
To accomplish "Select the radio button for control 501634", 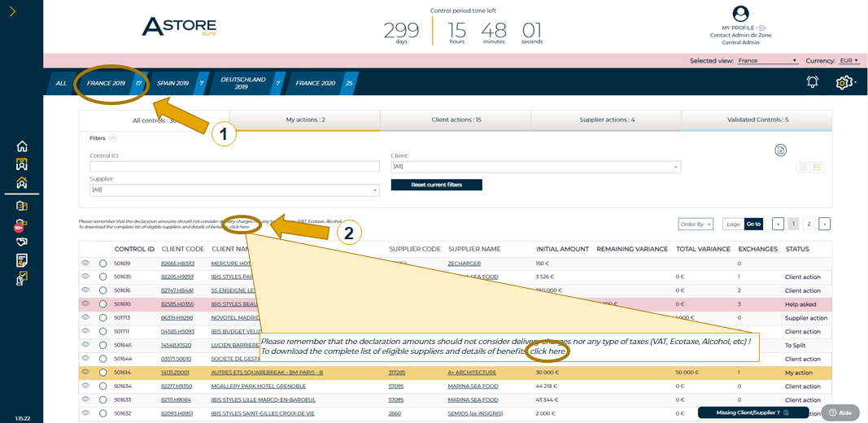I will tap(103, 386).
